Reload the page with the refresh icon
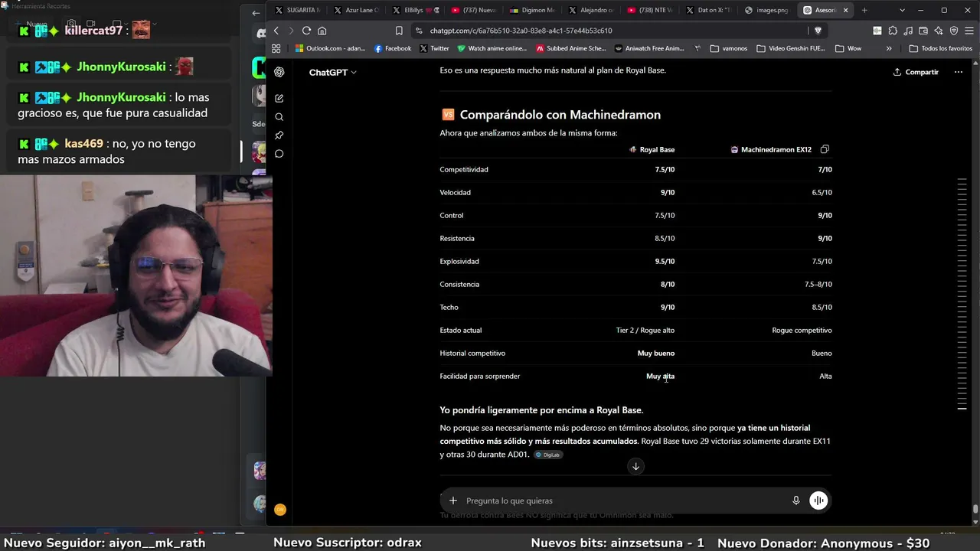 [306, 31]
